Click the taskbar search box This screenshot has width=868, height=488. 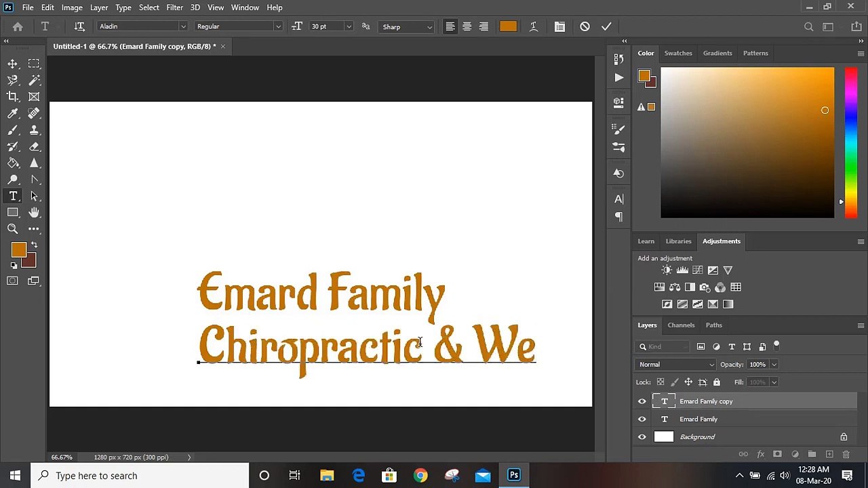pyautogui.click(x=140, y=476)
